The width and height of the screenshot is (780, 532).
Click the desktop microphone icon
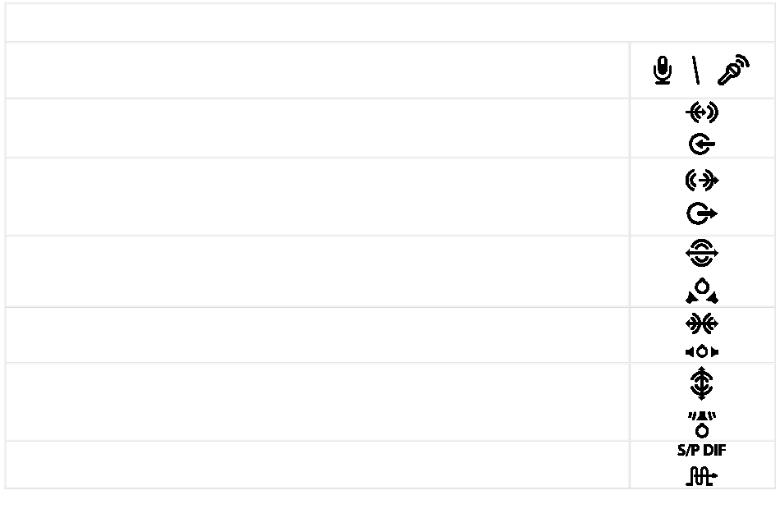pyautogui.click(x=662, y=70)
